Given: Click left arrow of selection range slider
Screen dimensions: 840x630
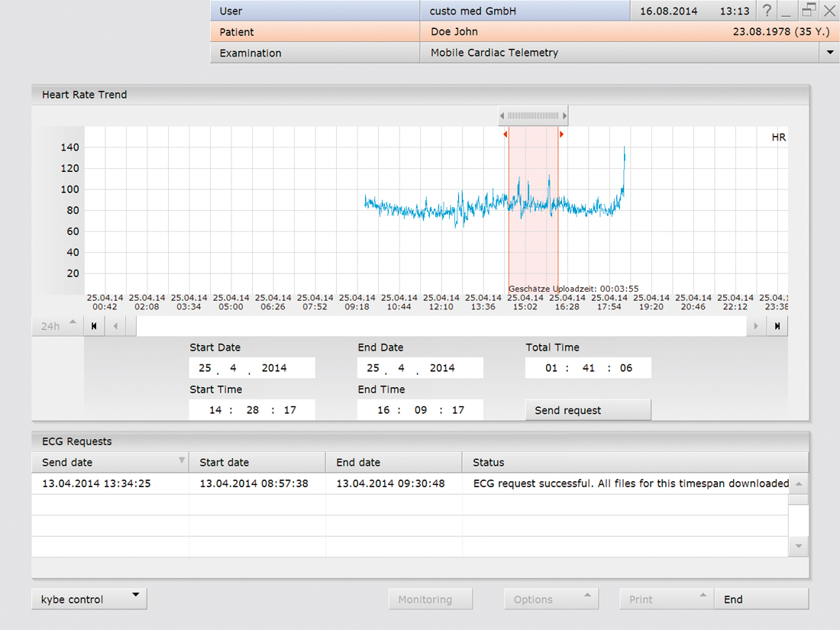Looking at the screenshot, I should (502, 116).
